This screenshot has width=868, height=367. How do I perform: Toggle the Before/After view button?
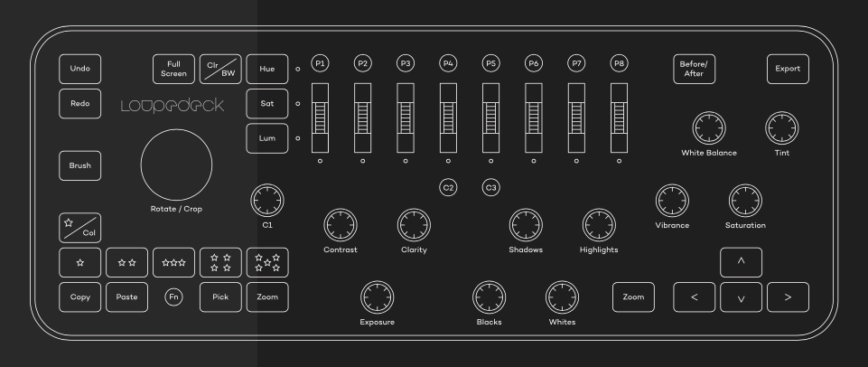[695, 69]
